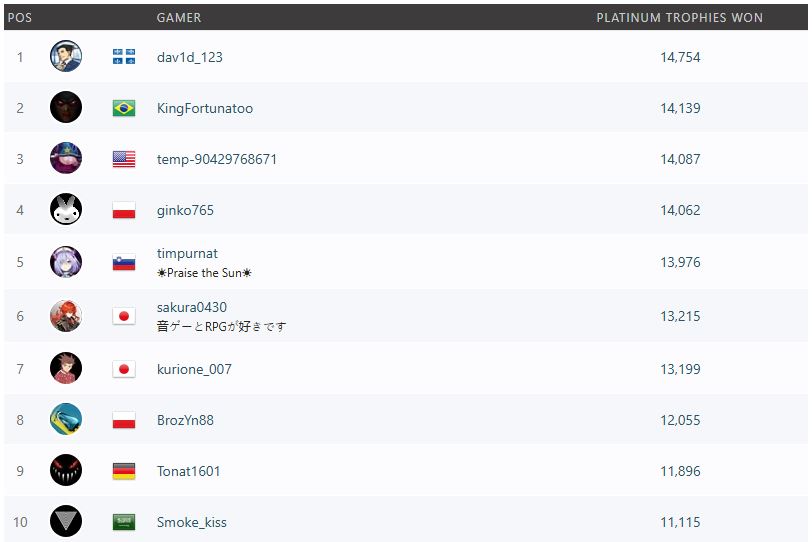This screenshot has width=812, height=542.
Task: Open dav1d_123's avatar picture
Action: (66, 56)
